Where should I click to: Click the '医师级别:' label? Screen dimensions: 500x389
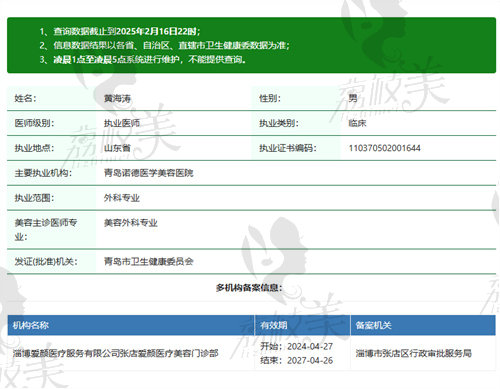click(34, 123)
